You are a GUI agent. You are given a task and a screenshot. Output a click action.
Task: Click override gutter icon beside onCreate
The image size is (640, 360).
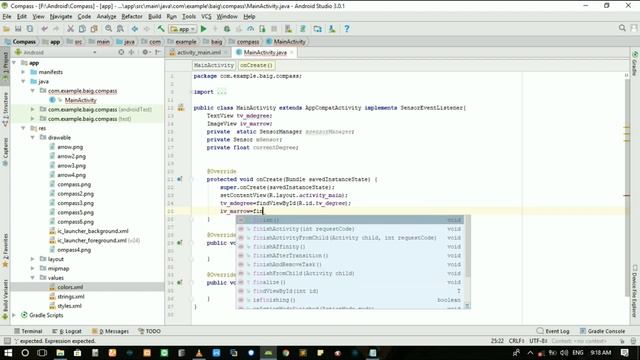(180, 179)
